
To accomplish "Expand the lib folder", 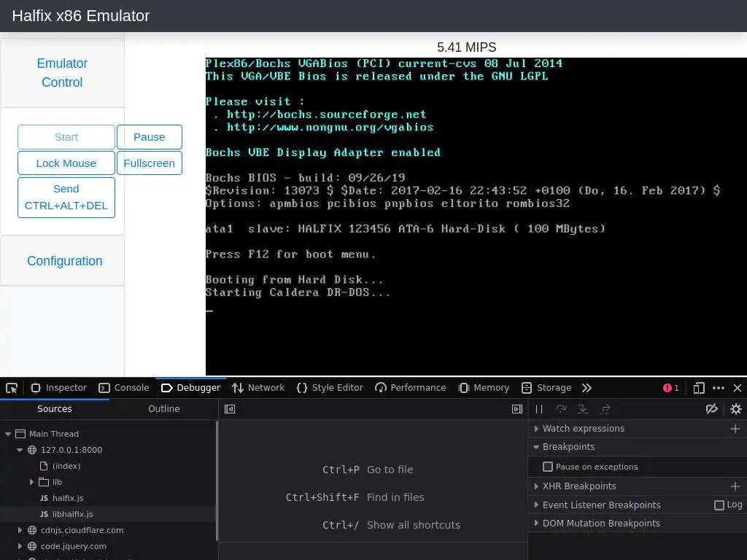I will point(31,483).
